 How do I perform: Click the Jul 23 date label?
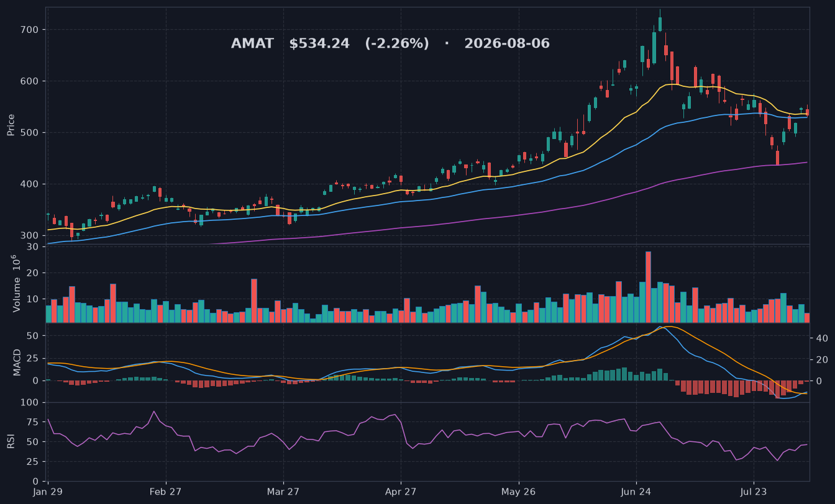754,492
